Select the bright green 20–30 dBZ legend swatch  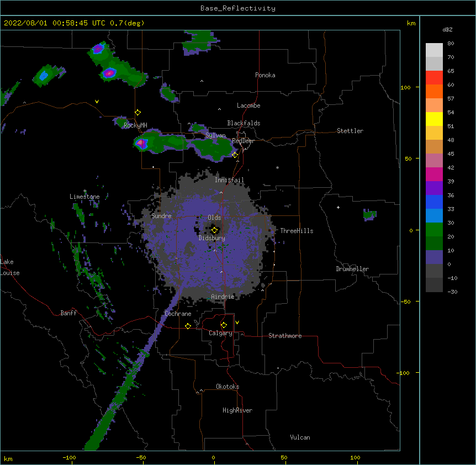click(434, 230)
